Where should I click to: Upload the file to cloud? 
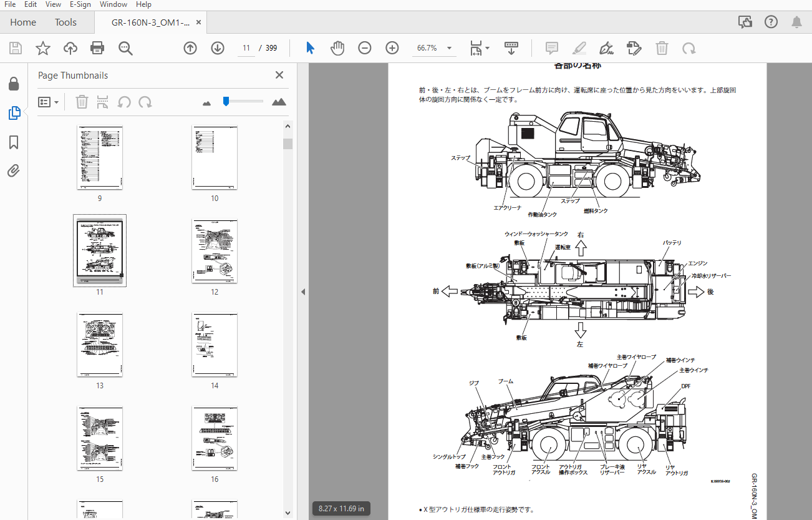tap(70, 48)
